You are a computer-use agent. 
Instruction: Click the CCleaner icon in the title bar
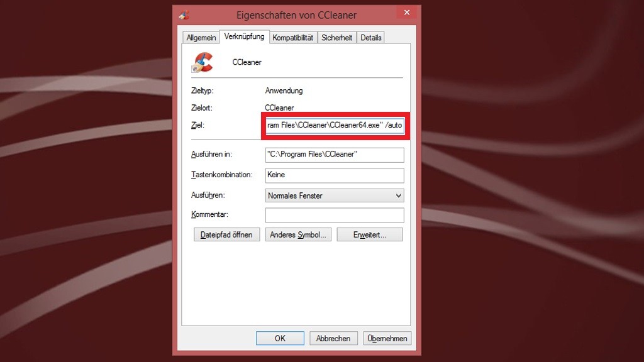tap(184, 14)
